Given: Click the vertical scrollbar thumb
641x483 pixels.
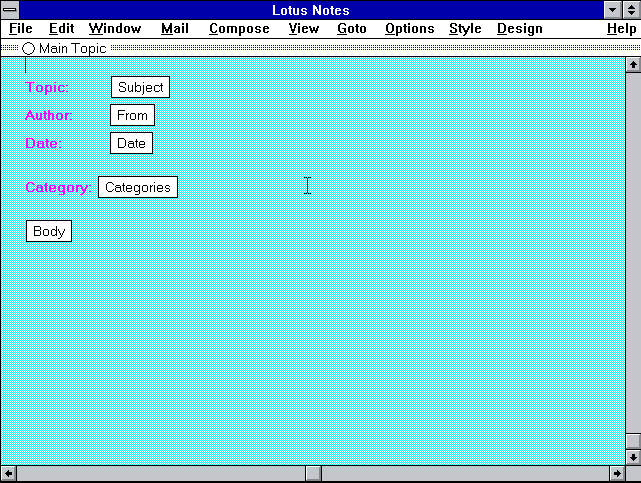Looking at the screenshot, I should 632,441.
